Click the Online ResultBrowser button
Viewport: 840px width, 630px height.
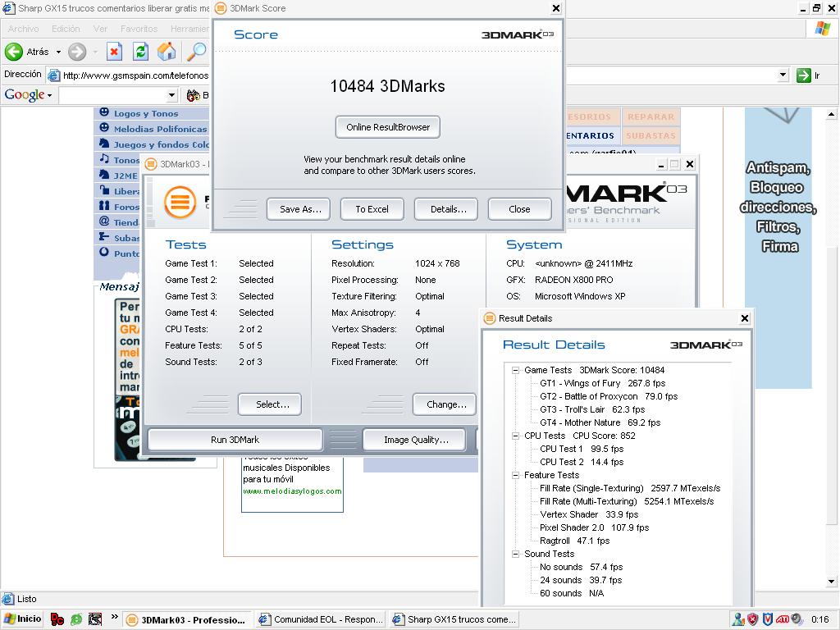pos(388,127)
